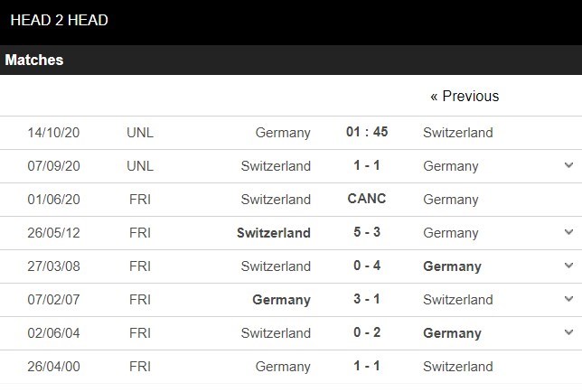Expand the 07/02/07 match details chevron
The image size is (582, 392).
568,299
